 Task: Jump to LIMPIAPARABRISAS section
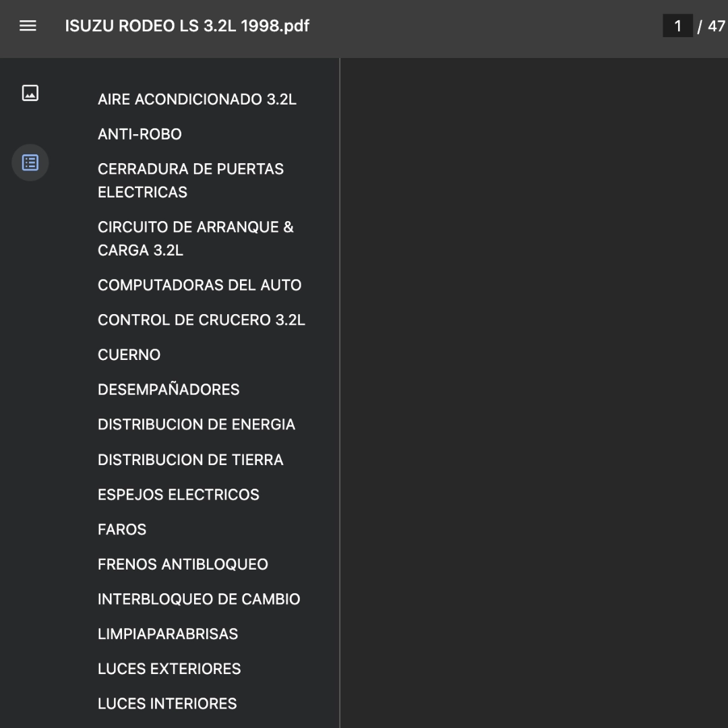click(168, 634)
